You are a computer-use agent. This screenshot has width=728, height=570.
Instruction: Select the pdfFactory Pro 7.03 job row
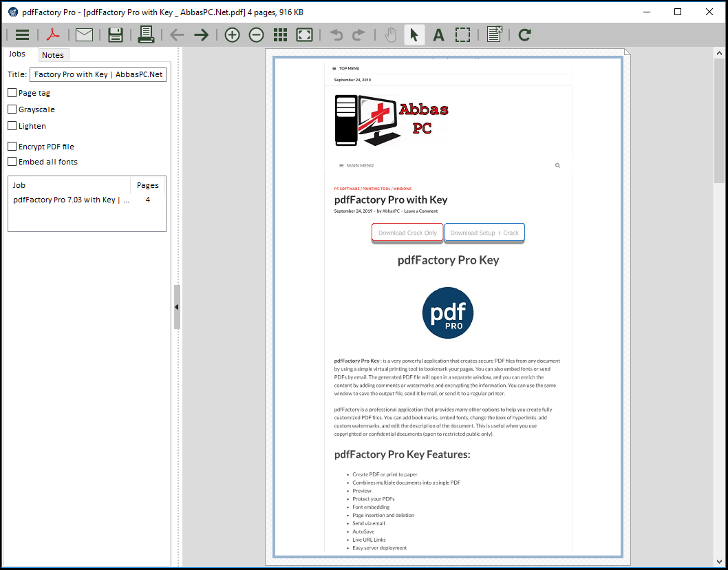[87, 200]
